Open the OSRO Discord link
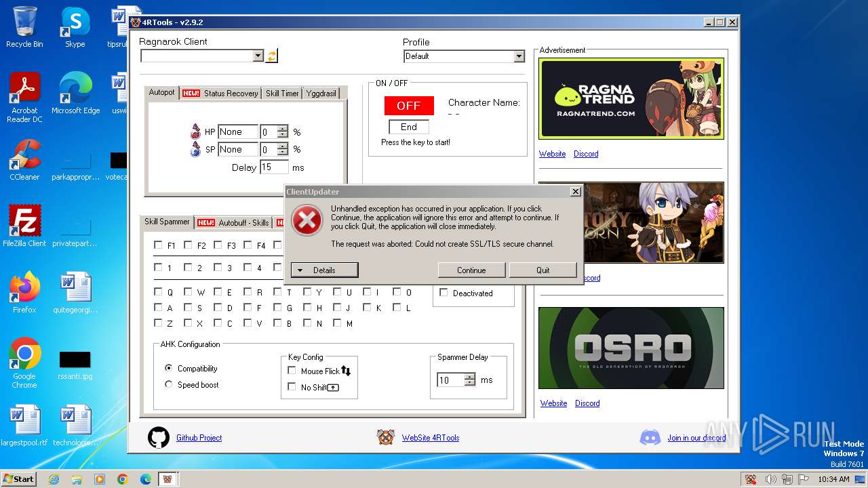The height and width of the screenshot is (488, 868). (x=587, y=403)
